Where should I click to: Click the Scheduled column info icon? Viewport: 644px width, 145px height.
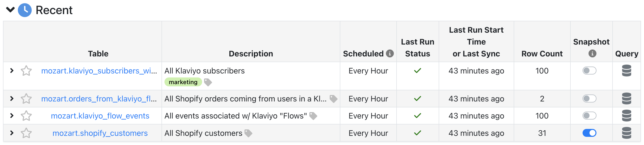pyautogui.click(x=390, y=53)
